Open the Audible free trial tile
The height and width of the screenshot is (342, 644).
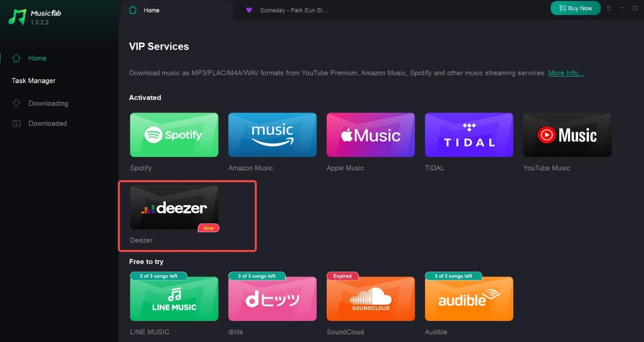point(469,299)
